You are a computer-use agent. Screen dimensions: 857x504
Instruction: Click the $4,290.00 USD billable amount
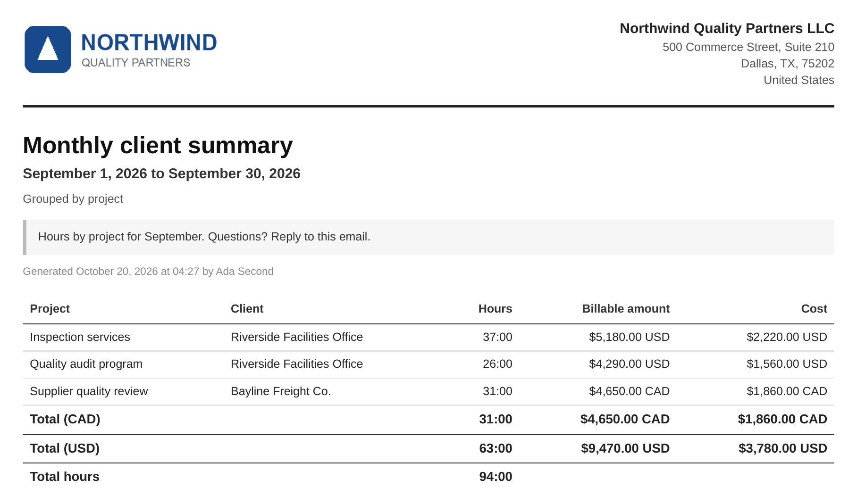click(630, 364)
